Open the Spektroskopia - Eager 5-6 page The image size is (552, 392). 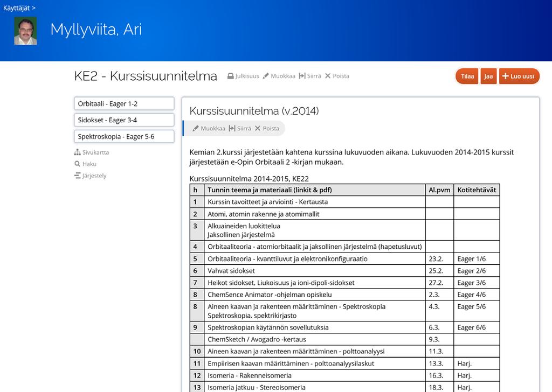[124, 136]
